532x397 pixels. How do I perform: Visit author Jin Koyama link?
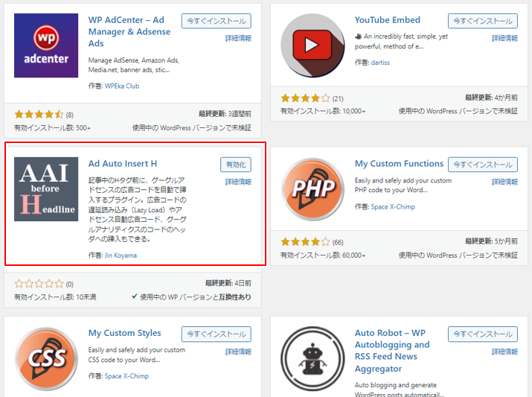[121, 255]
